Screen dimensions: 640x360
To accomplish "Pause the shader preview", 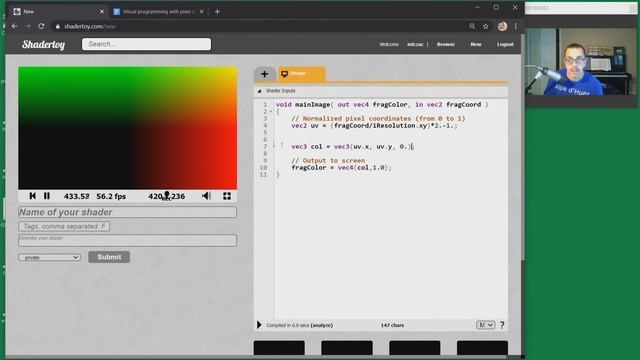I will [x=47, y=196].
